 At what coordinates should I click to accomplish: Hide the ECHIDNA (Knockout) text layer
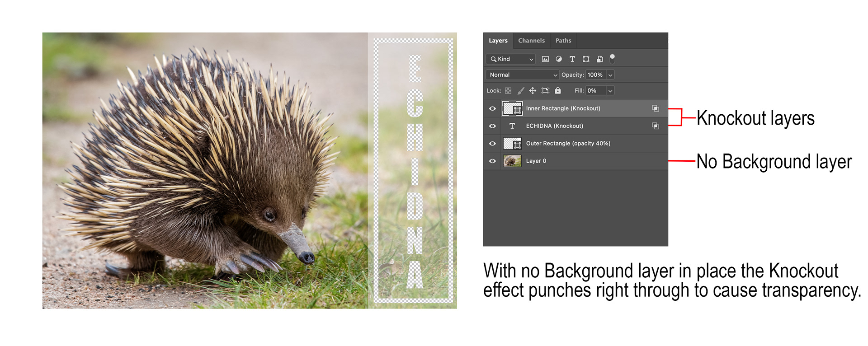(492, 126)
